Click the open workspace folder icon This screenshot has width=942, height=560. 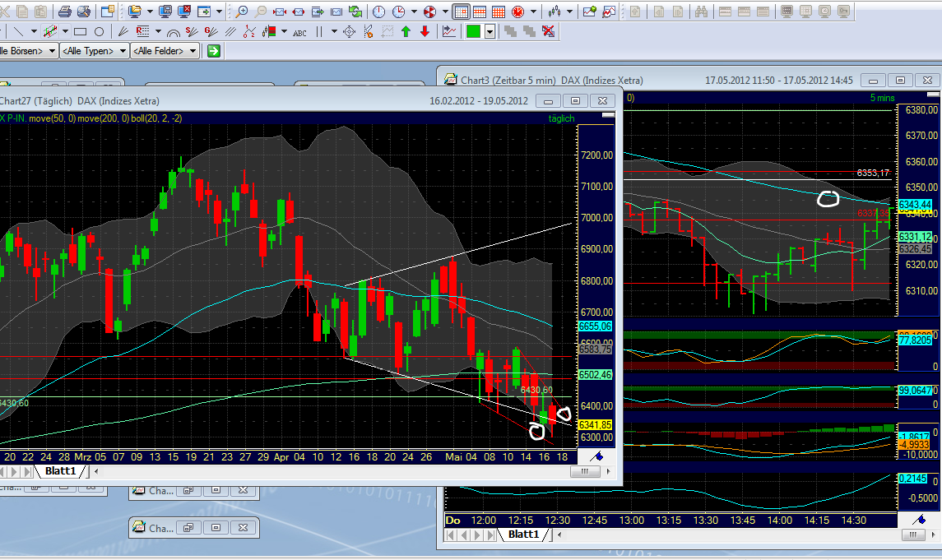click(x=134, y=12)
